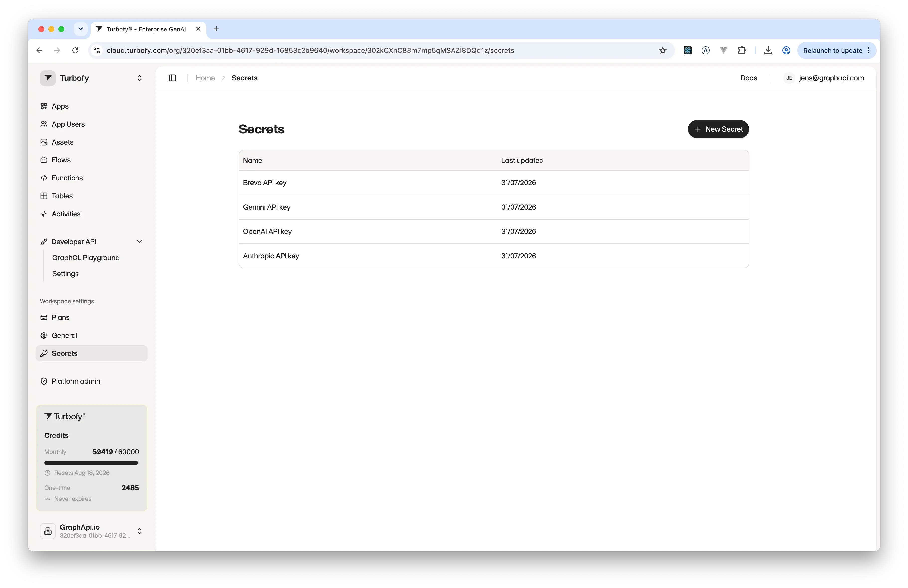Click the Resets Aug 18, 2026 text
The image size is (908, 588).
coord(82,473)
